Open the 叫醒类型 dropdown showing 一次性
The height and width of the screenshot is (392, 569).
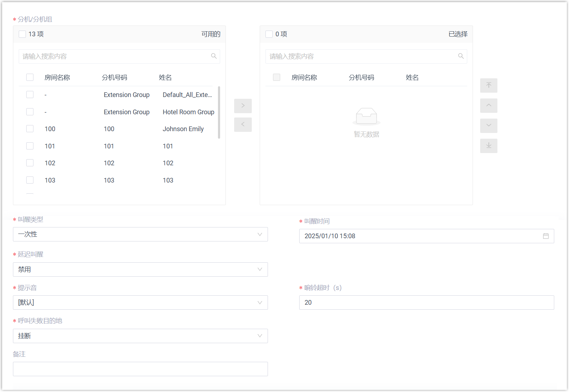pyautogui.click(x=140, y=234)
